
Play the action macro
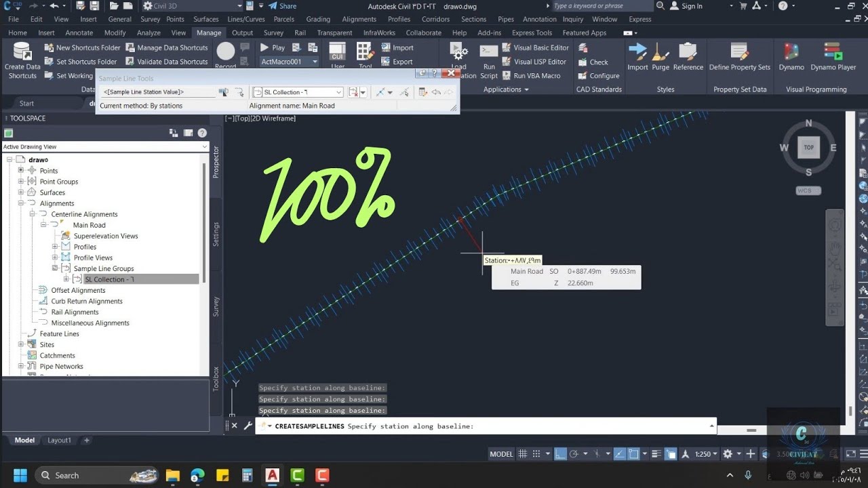click(x=272, y=47)
